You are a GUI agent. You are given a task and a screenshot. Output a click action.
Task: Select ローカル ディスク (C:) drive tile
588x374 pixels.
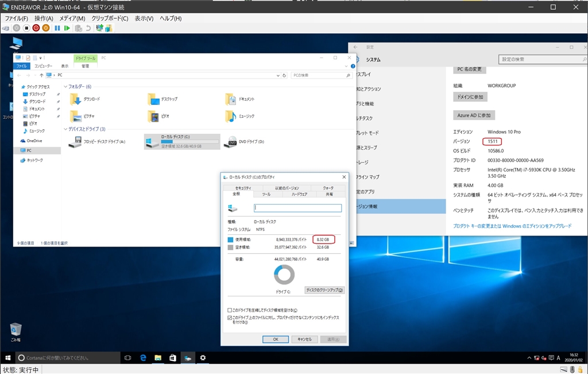[x=182, y=142]
